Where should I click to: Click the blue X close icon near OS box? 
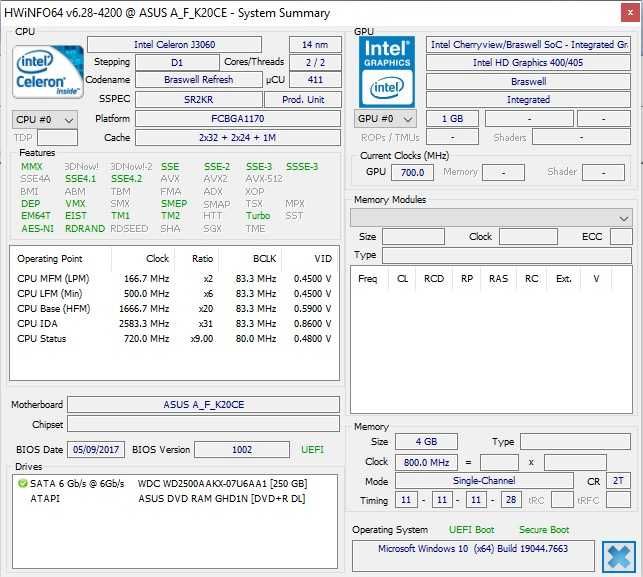click(x=618, y=556)
